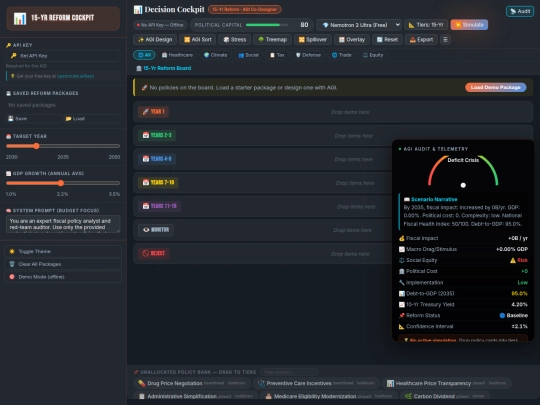
Task: Open the Spillover analysis
Action: click(313, 40)
